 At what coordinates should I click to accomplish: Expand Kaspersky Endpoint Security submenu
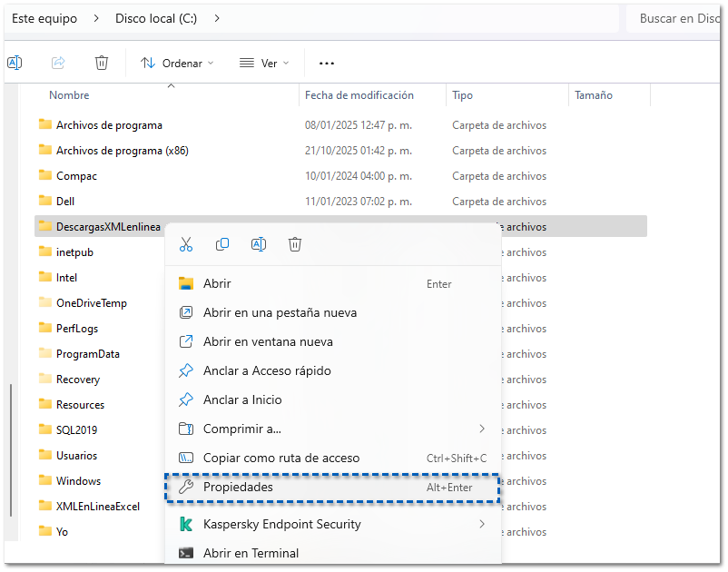[332, 524]
